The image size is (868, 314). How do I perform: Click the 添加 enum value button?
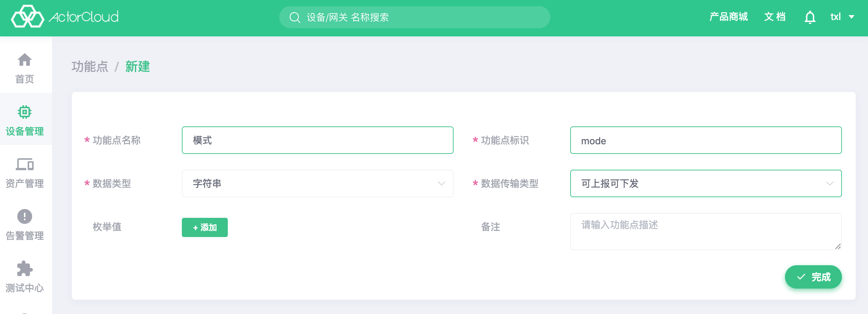205,227
